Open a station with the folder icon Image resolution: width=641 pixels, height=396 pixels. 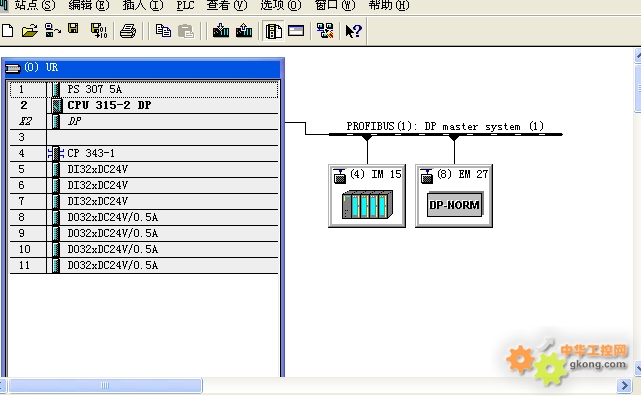point(29,31)
